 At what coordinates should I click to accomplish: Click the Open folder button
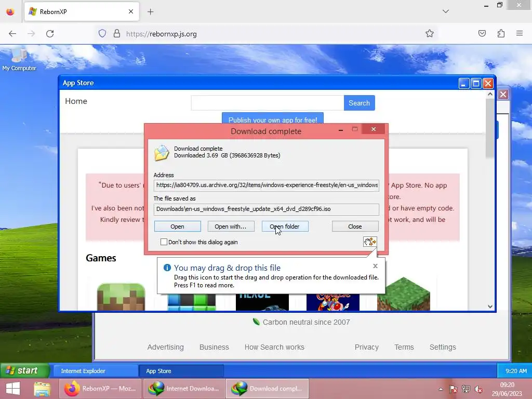(285, 227)
